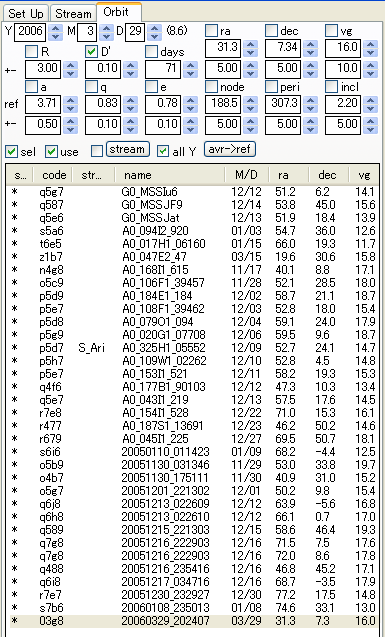Sort list by code column header

[53, 175]
